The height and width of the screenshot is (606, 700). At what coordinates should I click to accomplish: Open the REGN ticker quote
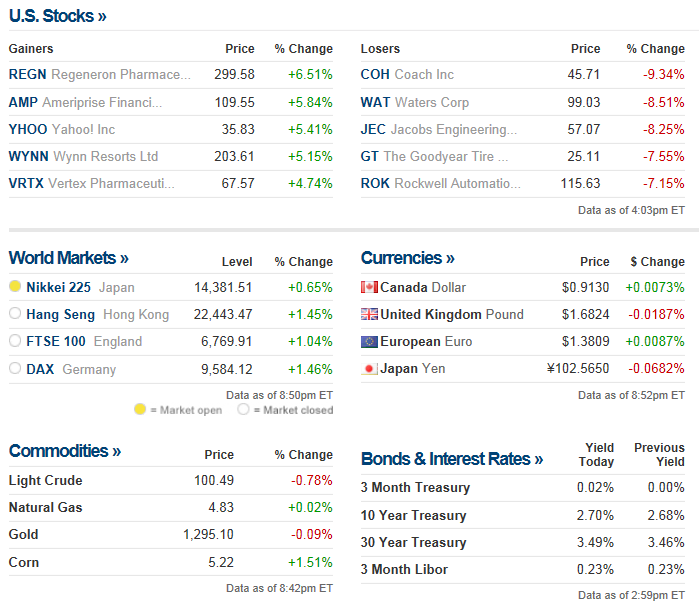[x=27, y=75]
